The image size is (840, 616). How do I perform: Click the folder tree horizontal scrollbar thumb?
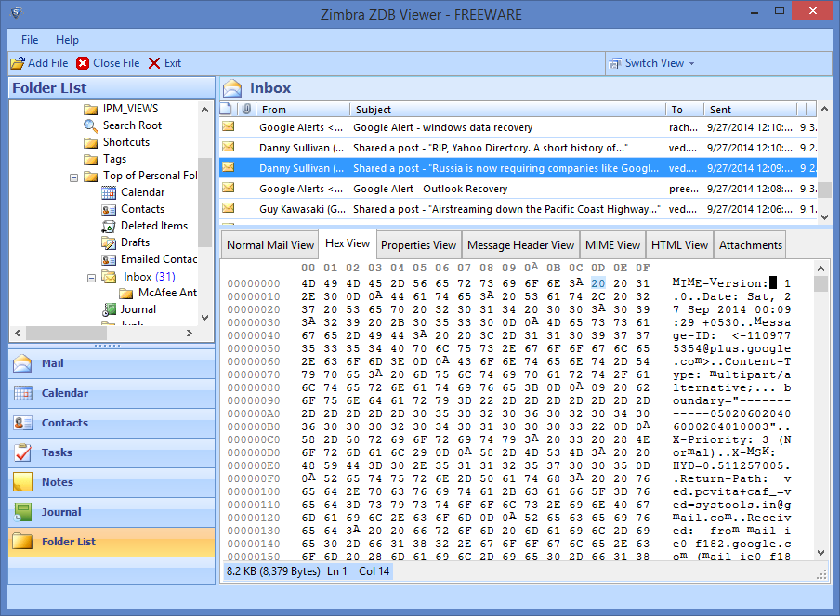[66, 334]
